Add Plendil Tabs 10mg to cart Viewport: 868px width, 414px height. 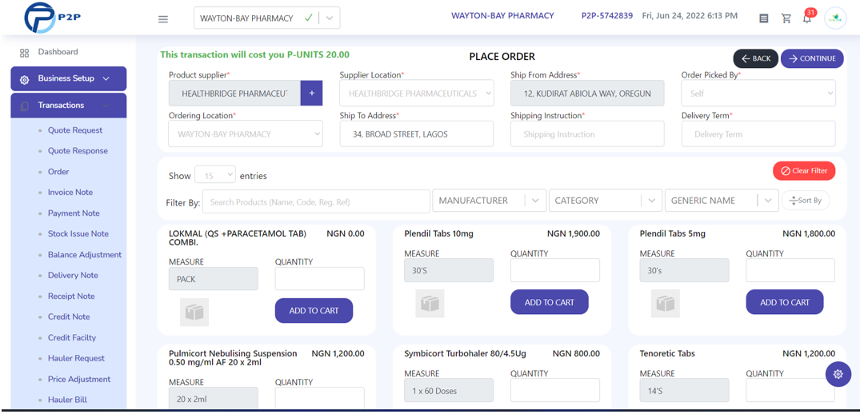tap(549, 302)
